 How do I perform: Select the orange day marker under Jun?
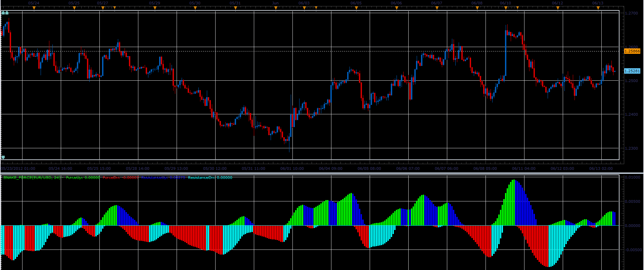tap(276, 8)
